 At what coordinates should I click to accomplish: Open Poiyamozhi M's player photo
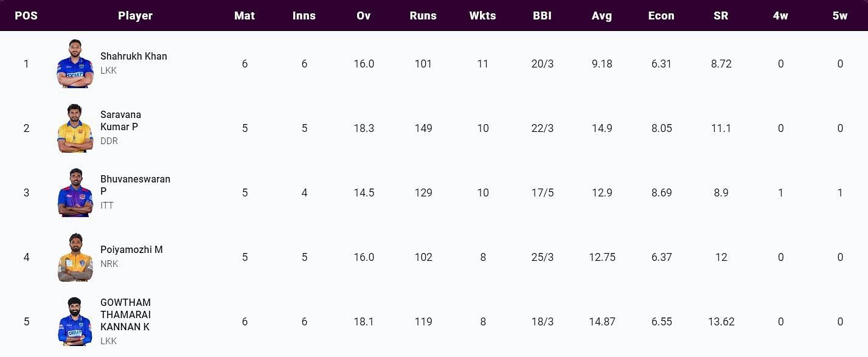(x=75, y=257)
